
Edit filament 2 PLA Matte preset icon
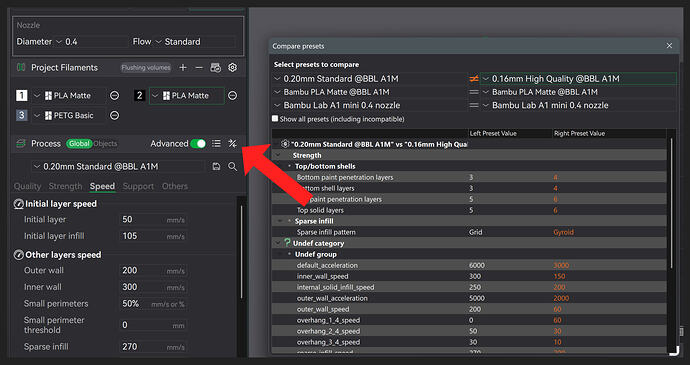(233, 96)
